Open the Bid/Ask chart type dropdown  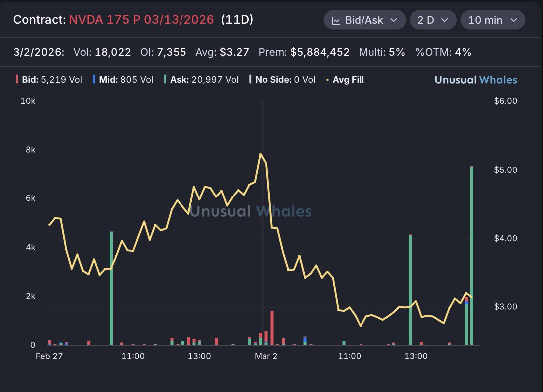pos(364,20)
